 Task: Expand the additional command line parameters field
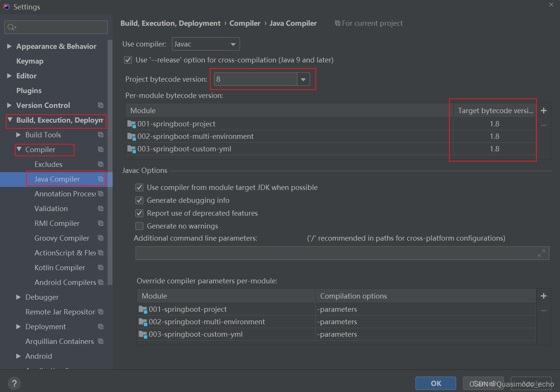coord(541,253)
